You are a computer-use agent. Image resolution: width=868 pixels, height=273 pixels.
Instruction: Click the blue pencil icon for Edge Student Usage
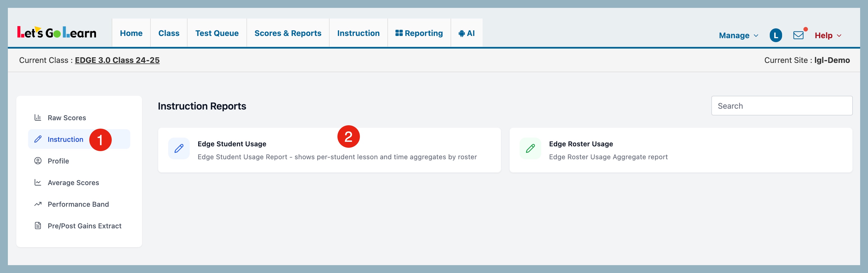[179, 148]
